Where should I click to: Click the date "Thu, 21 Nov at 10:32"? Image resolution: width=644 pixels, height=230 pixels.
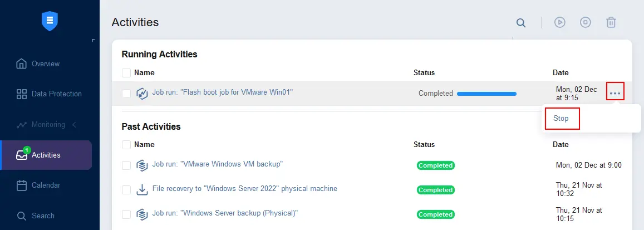click(579, 190)
